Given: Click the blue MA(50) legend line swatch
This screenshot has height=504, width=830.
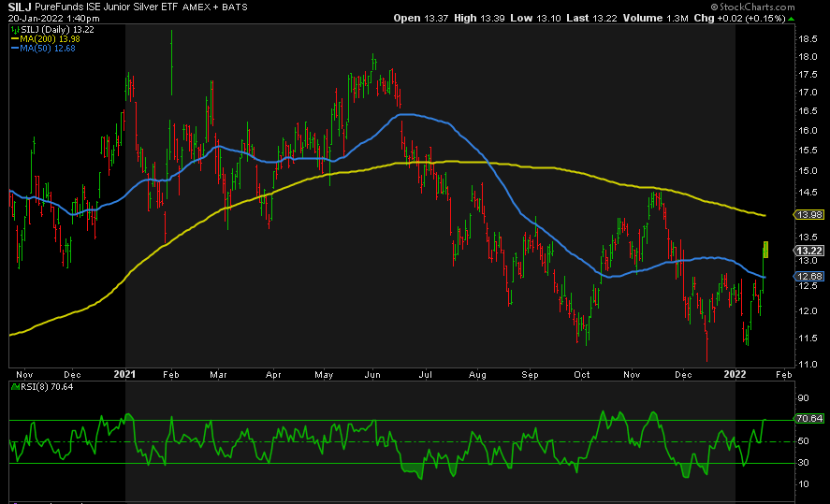Looking at the screenshot, I should pyautogui.click(x=15, y=48).
